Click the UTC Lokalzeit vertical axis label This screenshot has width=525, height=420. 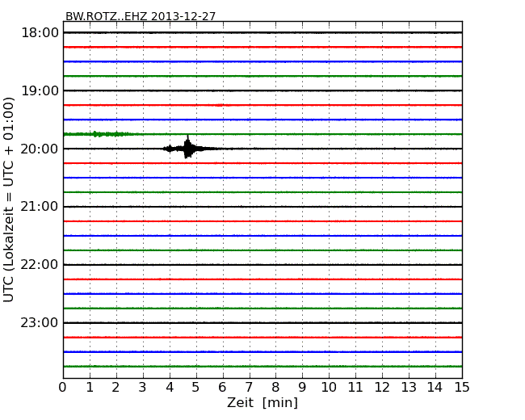click(x=9, y=199)
